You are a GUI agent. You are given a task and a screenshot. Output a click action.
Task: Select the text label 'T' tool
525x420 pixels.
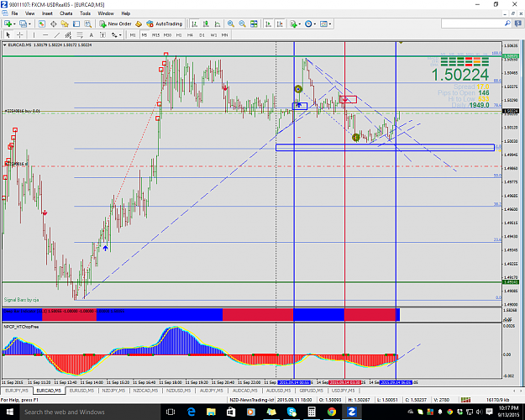coord(102,34)
